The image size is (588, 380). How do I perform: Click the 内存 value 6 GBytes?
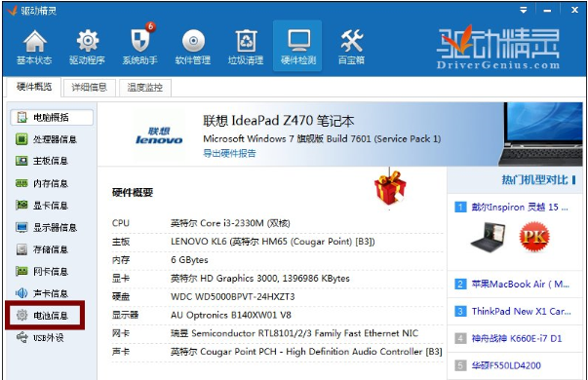click(x=189, y=260)
